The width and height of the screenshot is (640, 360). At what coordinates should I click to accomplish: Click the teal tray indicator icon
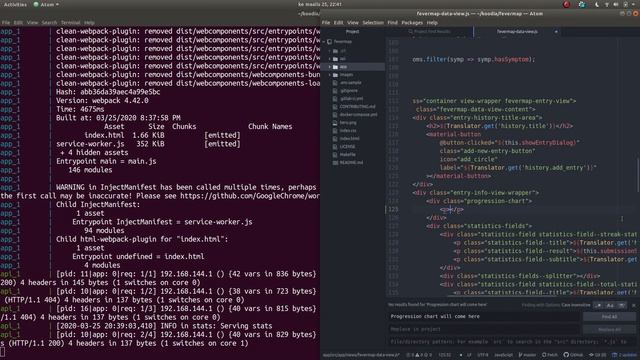[x=582, y=4]
